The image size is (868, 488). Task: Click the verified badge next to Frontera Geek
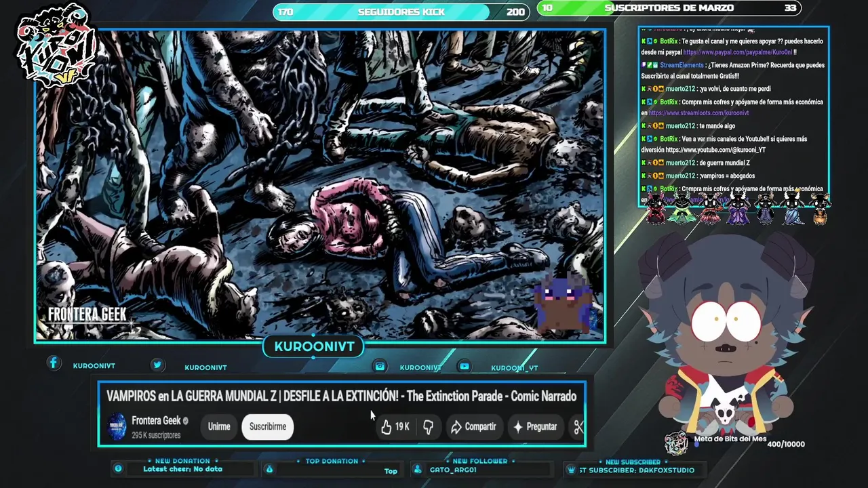click(186, 421)
